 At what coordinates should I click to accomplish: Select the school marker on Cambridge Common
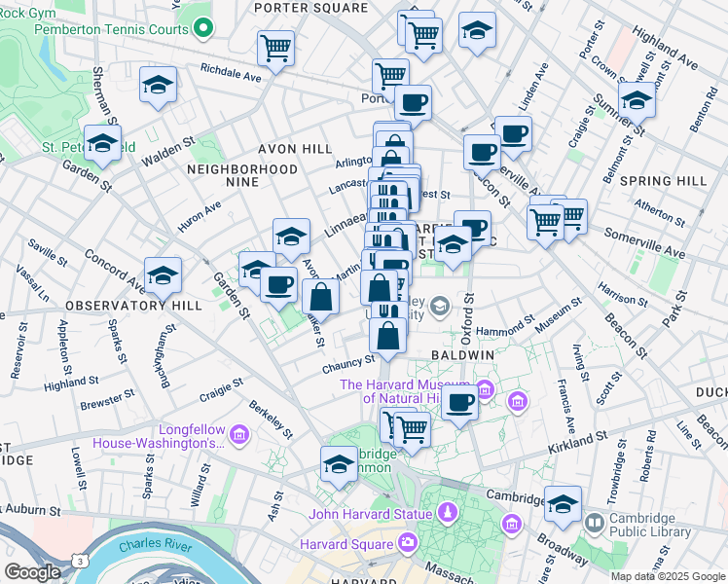pos(339,463)
